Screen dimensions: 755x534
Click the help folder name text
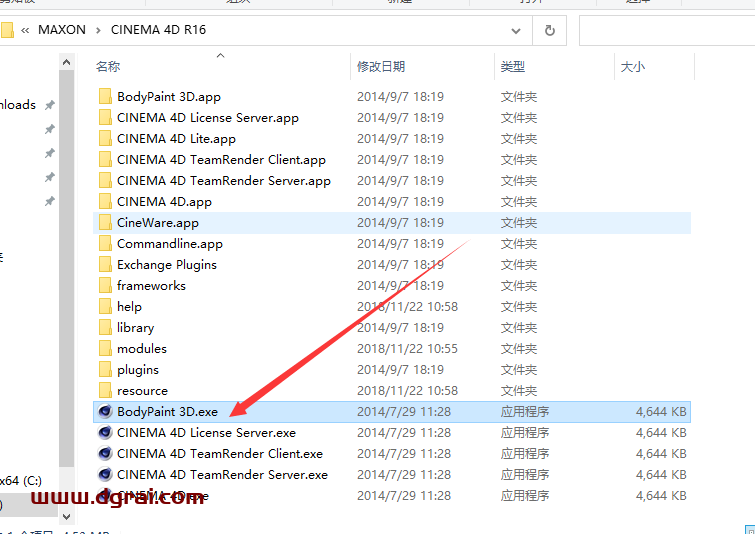[129, 307]
